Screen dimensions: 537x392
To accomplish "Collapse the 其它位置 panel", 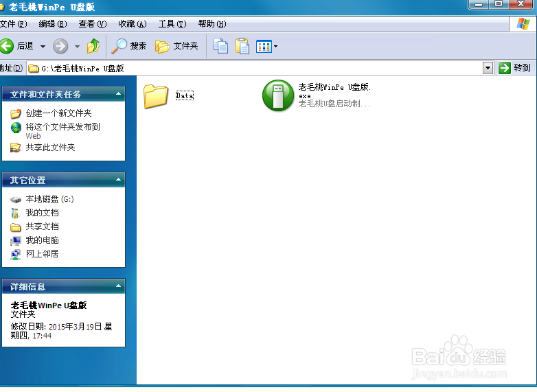I will coord(118,180).
